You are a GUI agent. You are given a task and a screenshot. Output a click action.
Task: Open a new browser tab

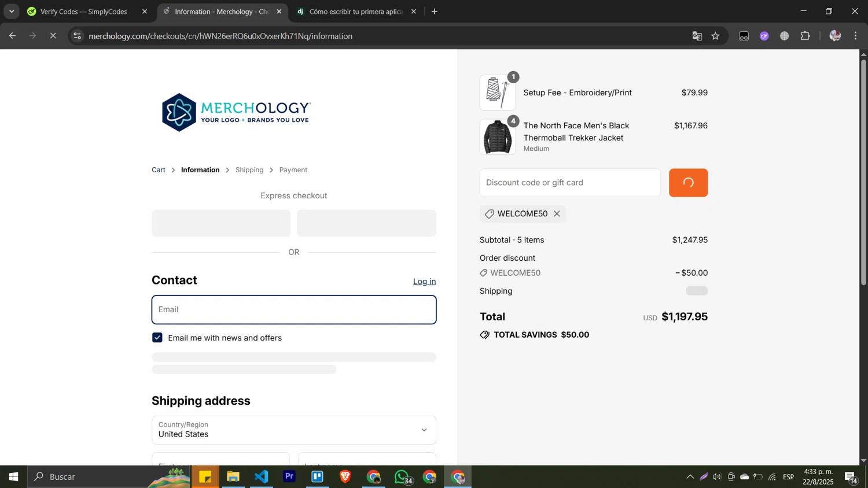click(435, 12)
